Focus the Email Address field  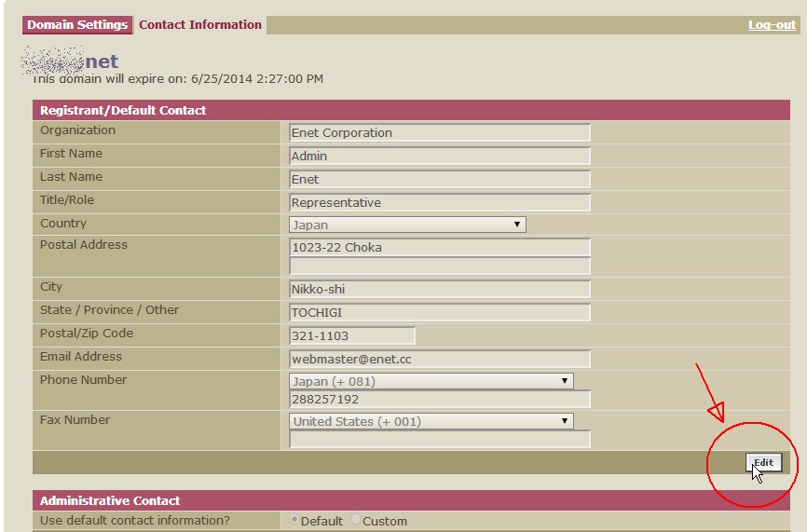pyautogui.click(x=440, y=360)
